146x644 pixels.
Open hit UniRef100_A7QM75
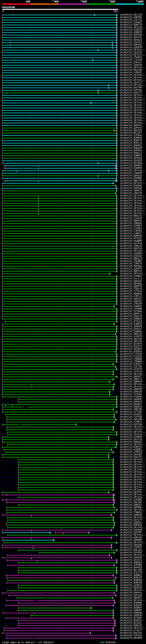tap(131, 30)
